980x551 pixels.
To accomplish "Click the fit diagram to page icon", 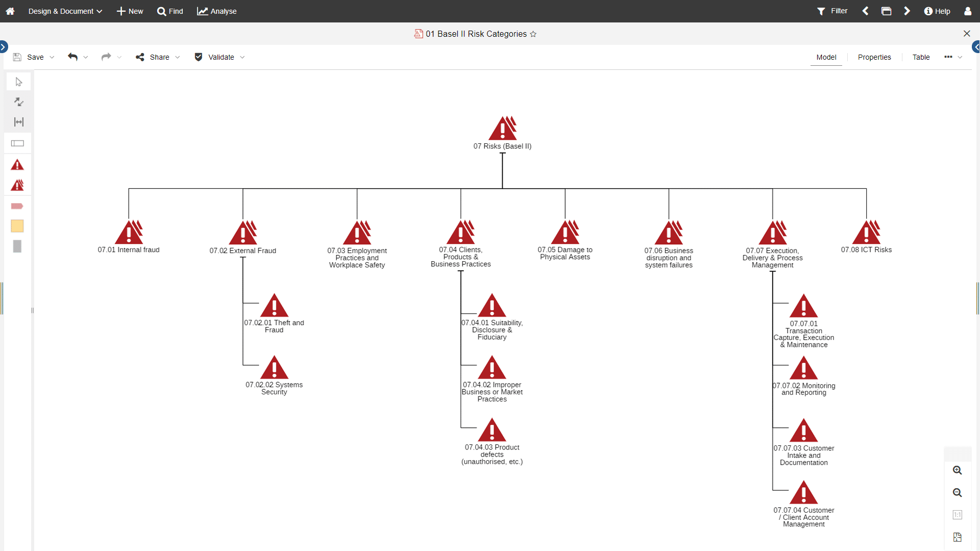I will [x=958, y=537].
